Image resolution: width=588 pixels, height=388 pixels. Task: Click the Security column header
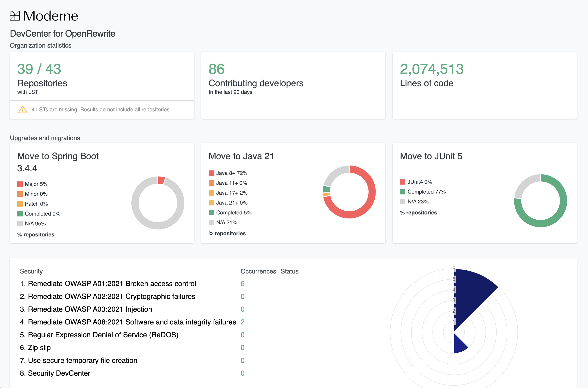31,271
